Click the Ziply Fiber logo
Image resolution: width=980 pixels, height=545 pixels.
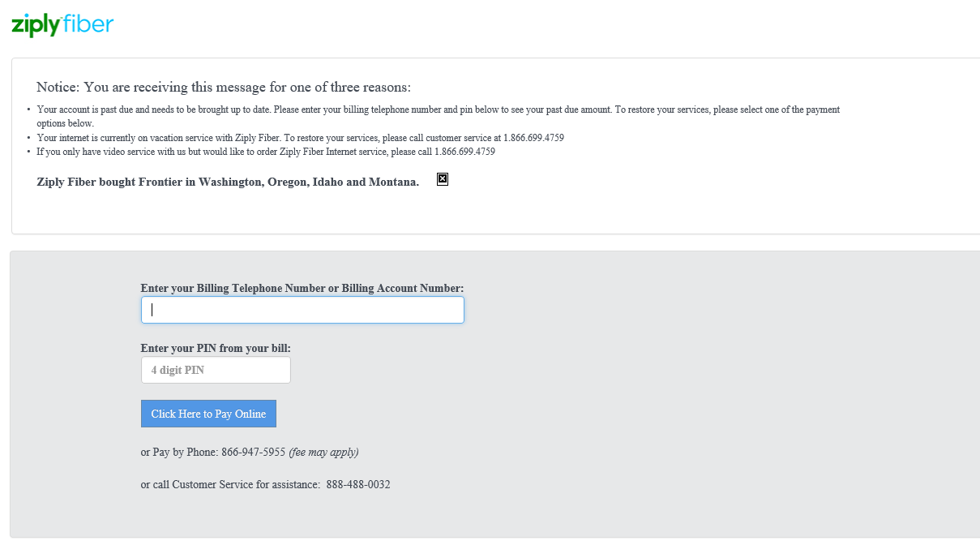[62, 25]
